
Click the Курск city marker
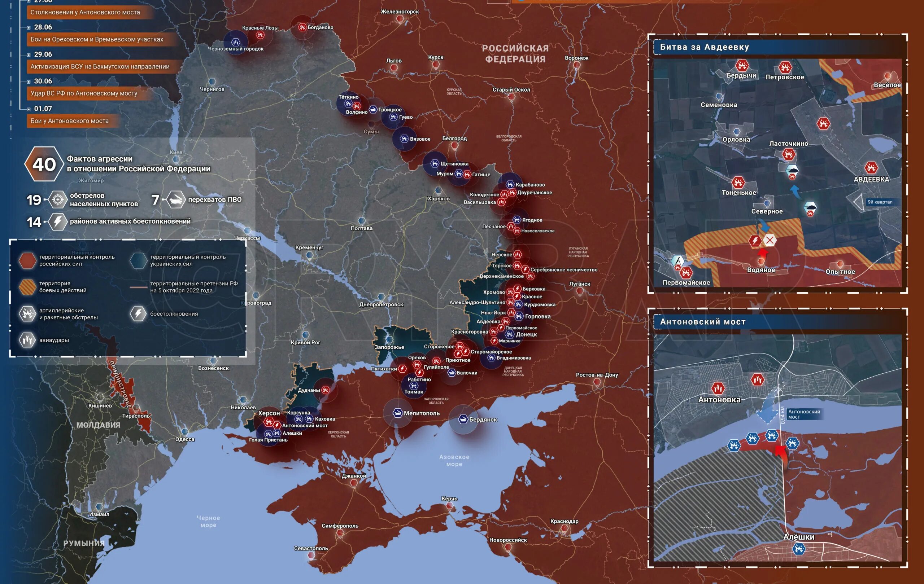click(436, 65)
